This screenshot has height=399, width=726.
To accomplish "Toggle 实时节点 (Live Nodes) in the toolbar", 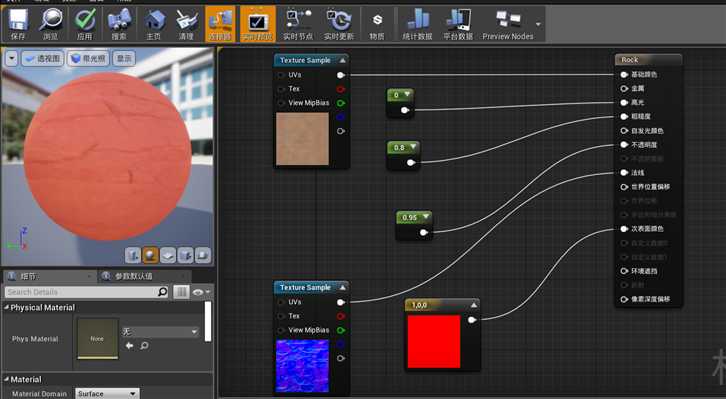I will tap(298, 24).
